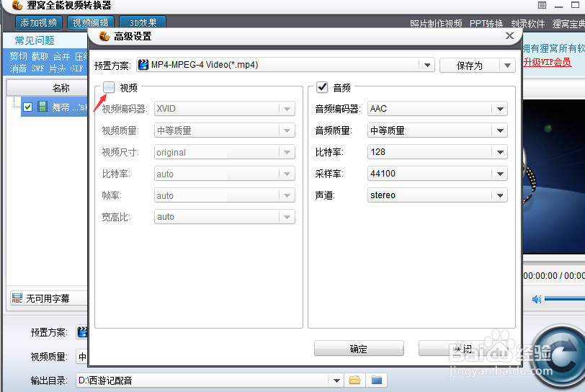The width and height of the screenshot is (585, 392).
Task: Enable the 视频 checkbox in advanced settings
Action: [x=109, y=87]
